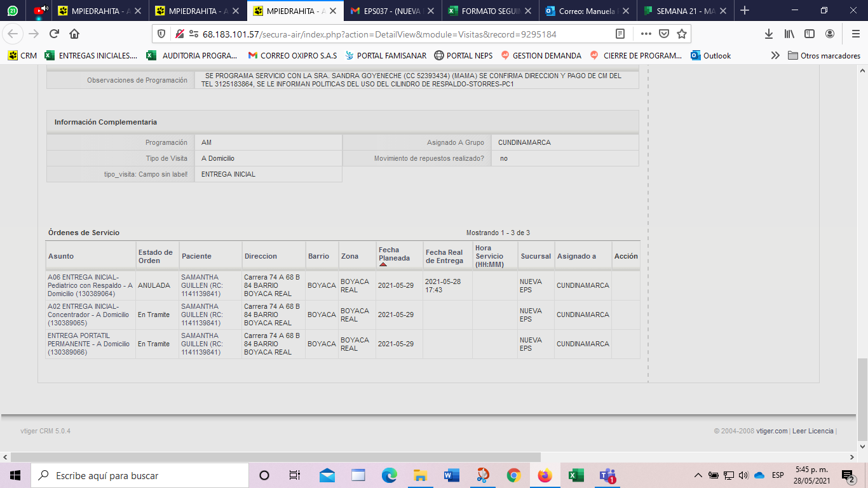Sort by the Fecha Planeada column header
868x488 pixels.
[x=394, y=254]
